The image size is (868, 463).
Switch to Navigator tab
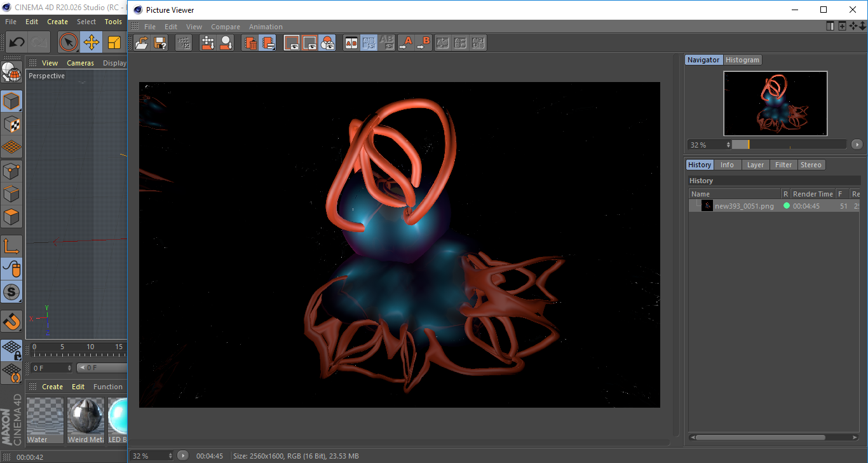703,60
